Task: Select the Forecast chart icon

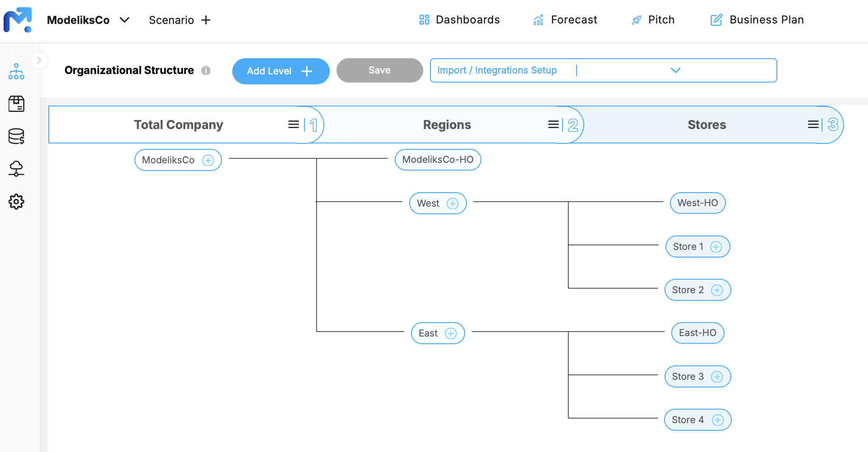Action: (537, 19)
